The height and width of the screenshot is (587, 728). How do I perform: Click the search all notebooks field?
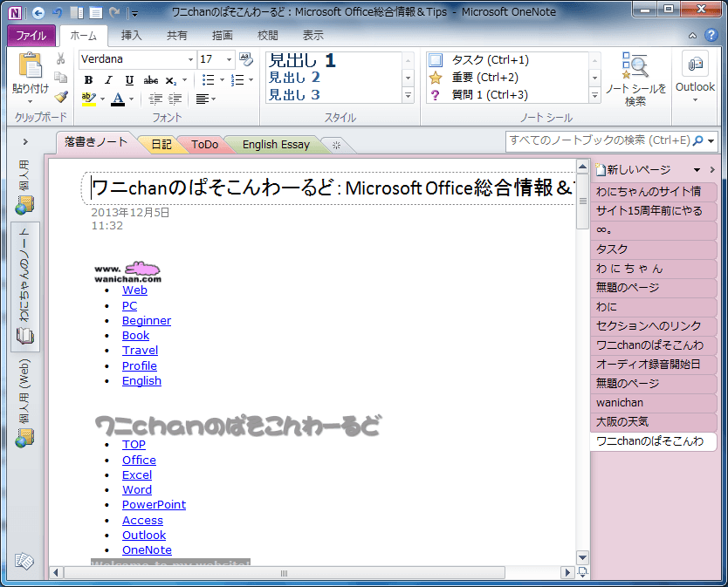[600, 140]
